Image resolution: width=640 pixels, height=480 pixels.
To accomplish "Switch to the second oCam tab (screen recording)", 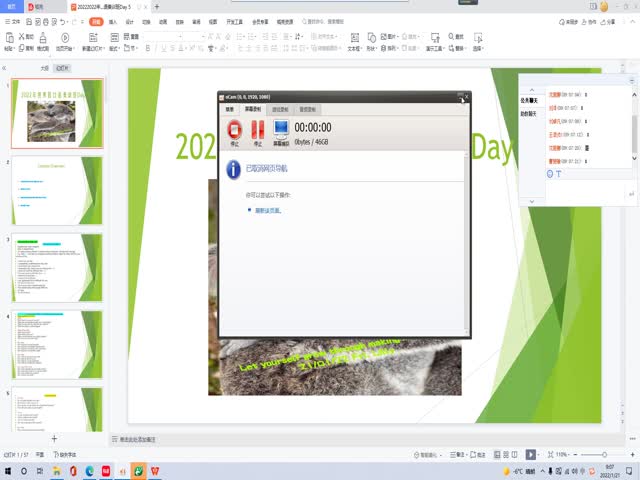I will pos(254,109).
